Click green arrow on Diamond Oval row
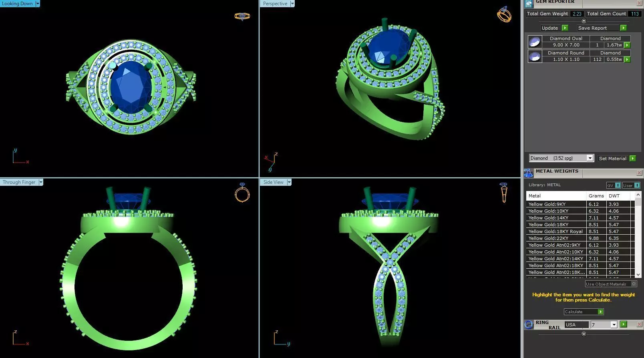Viewport: 644px width, 358px height. tap(627, 45)
